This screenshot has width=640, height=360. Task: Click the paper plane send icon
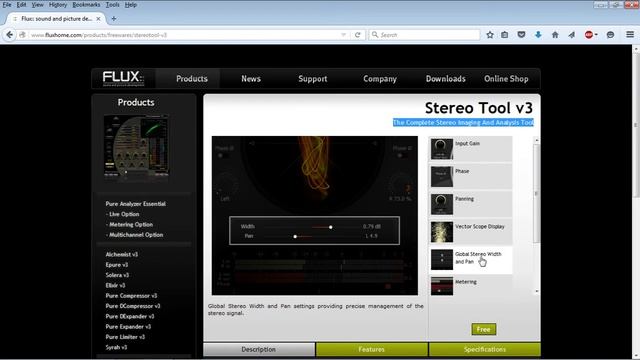[x=571, y=35]
